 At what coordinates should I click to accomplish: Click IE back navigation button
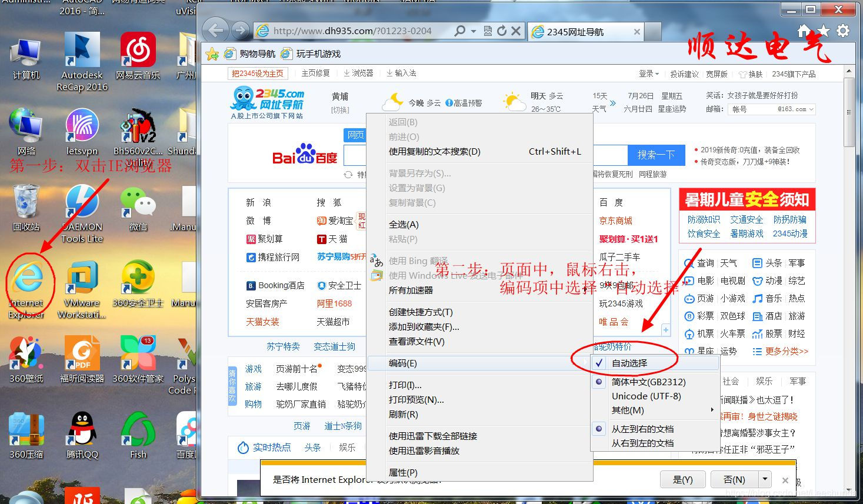click(216, 31)
